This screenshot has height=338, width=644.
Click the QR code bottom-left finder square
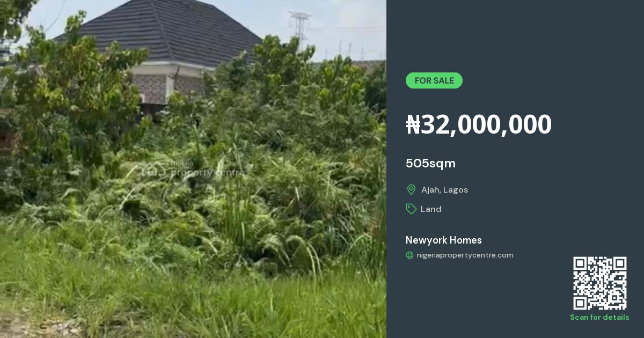(x=580, y=304)
